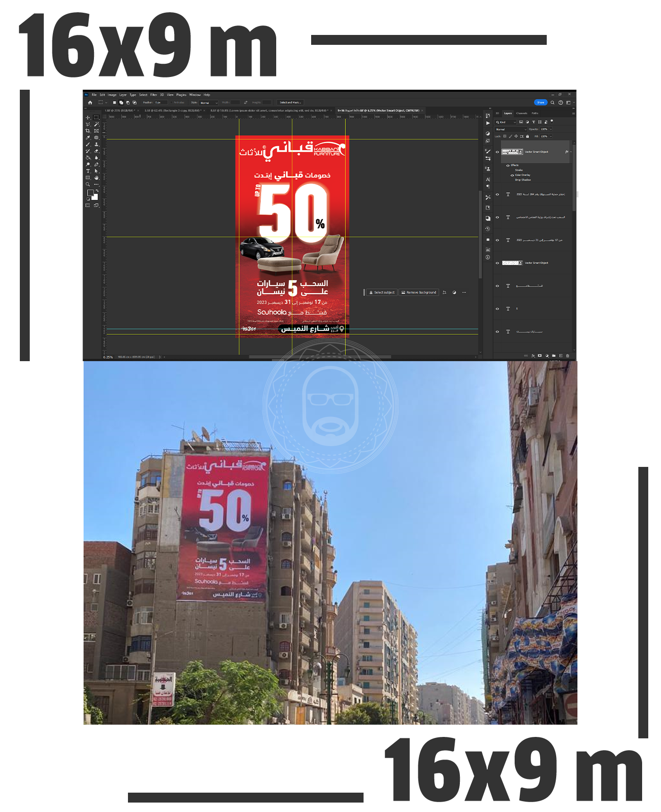Click the create new group folder icon
This screenshot has width=661, height=812.
point(554,355)
